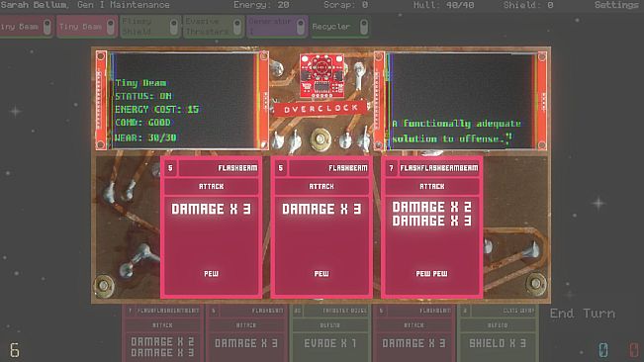The height and width of the screenshot is (362, 644).
Task: Select the left Flashbeam Damage X 3 card
Action: pos(211,226)
